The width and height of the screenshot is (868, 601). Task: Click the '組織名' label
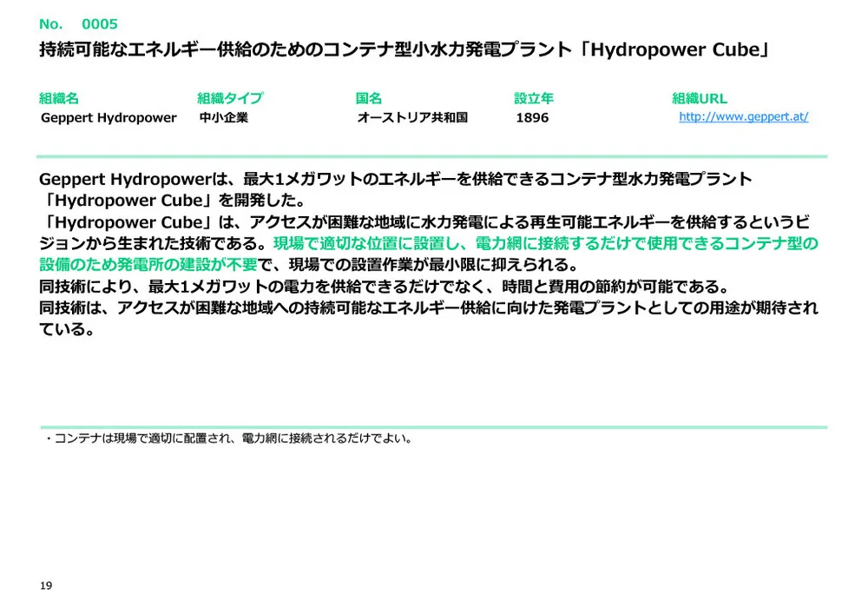[59, 99]
